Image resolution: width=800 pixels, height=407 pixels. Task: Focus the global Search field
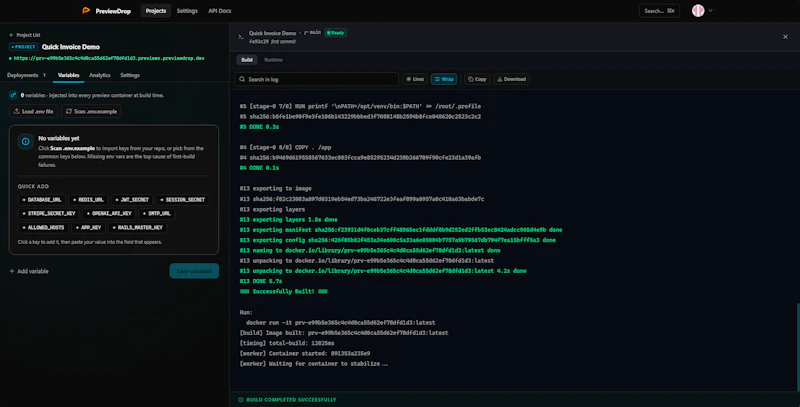pos(659,11)
